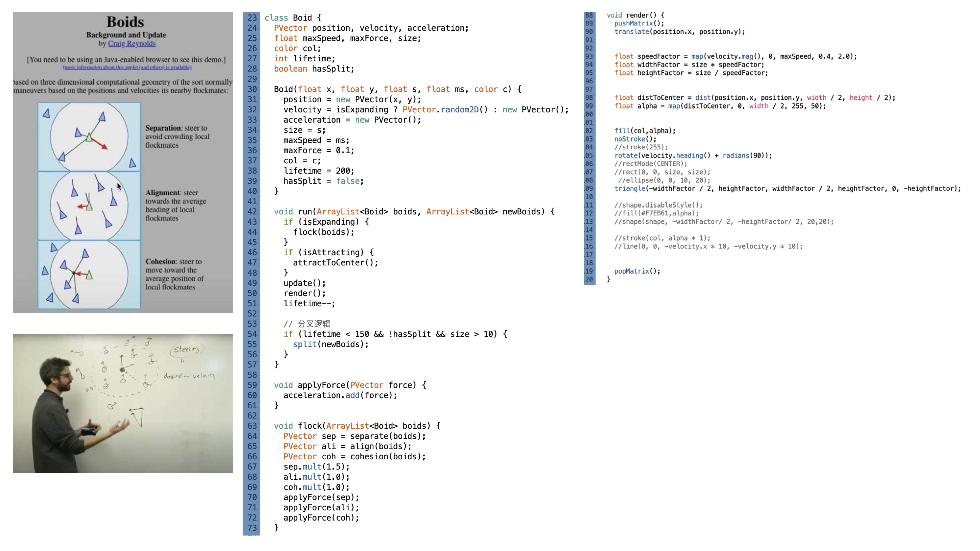Image resolution: width=980 pixels, height=551 pixels.
Task: Click the 'sep.mult(1.5);' code line
Action: click(316, 467)
